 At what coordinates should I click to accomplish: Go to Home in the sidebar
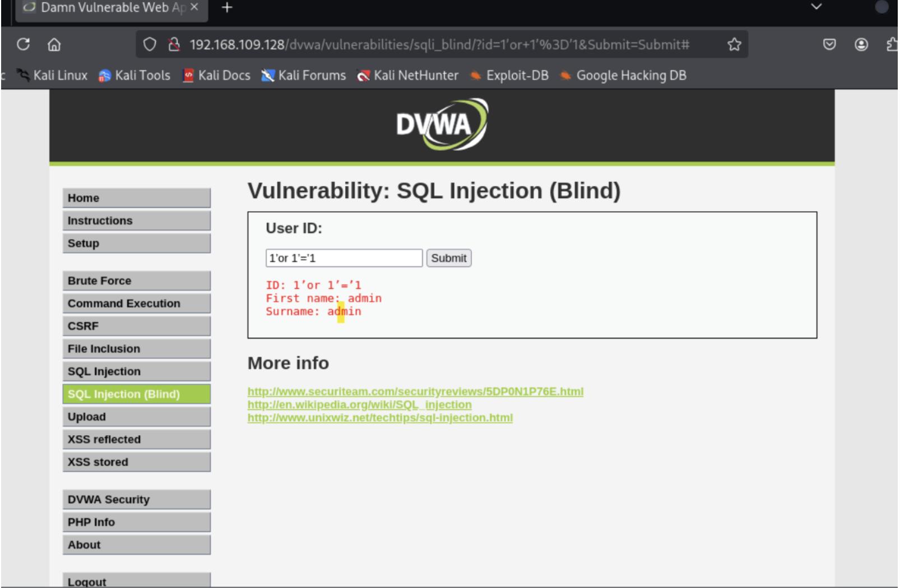point(137,198)
